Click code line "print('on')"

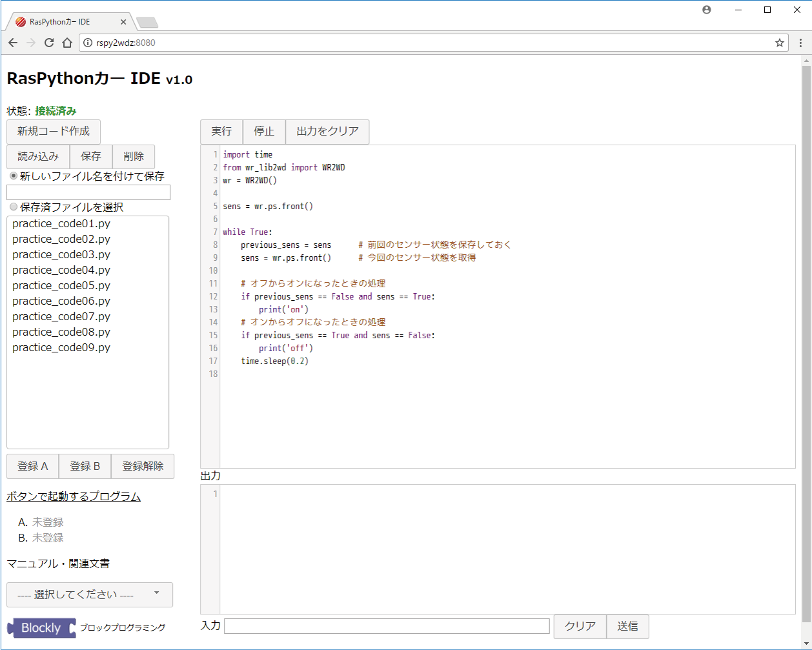click(x=284, y=309)
